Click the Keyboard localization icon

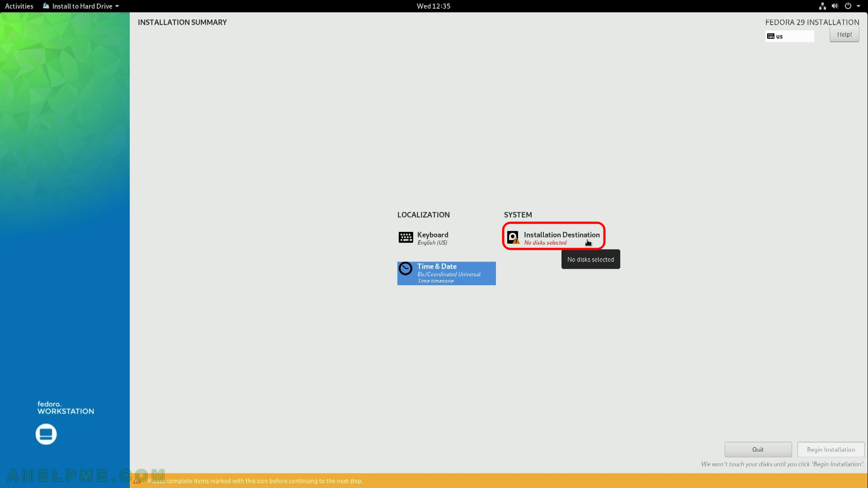click(406, 237)
